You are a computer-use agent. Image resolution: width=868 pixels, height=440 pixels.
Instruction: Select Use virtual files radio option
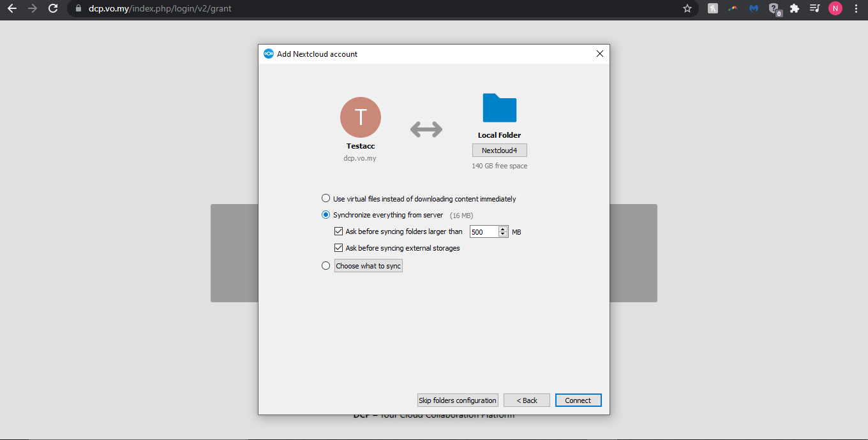326,198
